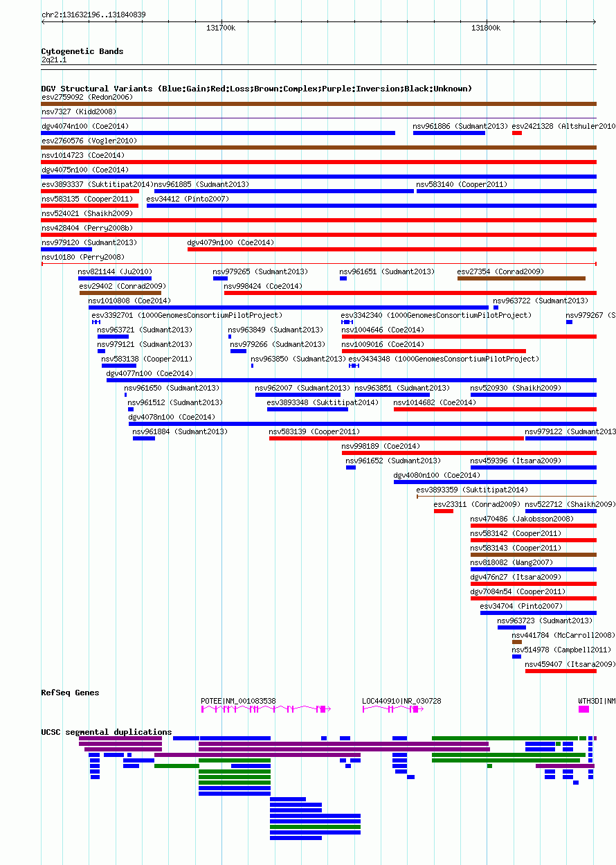Open the esv3893359 (Suktitipat2014) label
616x865 pixels.
[x=472, y=490]
